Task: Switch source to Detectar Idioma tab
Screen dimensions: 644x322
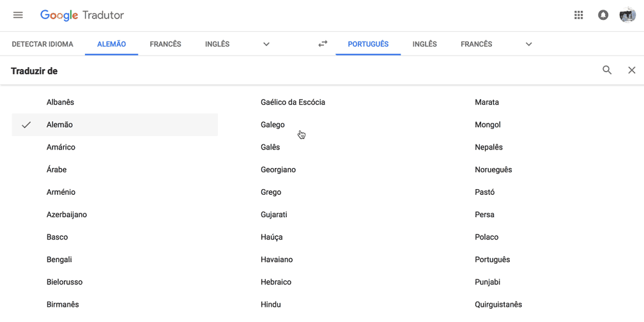Action: click(x=42, y=44)
